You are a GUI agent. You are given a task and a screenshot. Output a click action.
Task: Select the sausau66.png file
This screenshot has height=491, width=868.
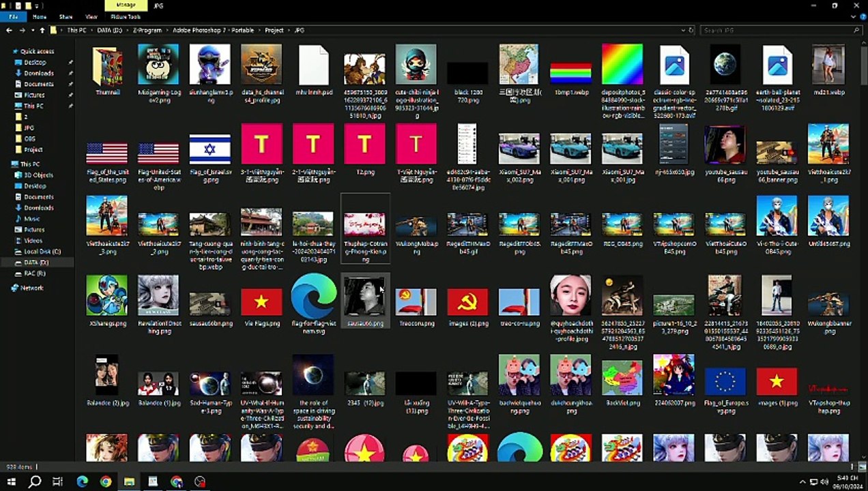coord(365,301)
